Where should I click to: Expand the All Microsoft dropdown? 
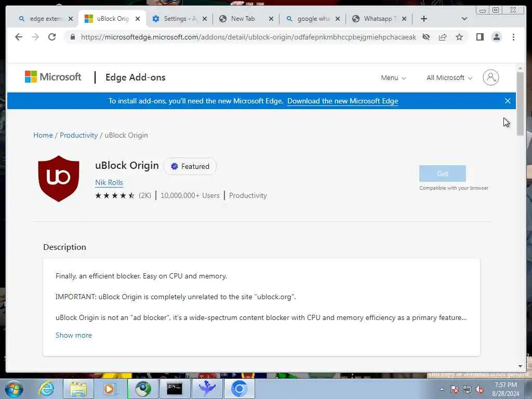tap(449, 78)
